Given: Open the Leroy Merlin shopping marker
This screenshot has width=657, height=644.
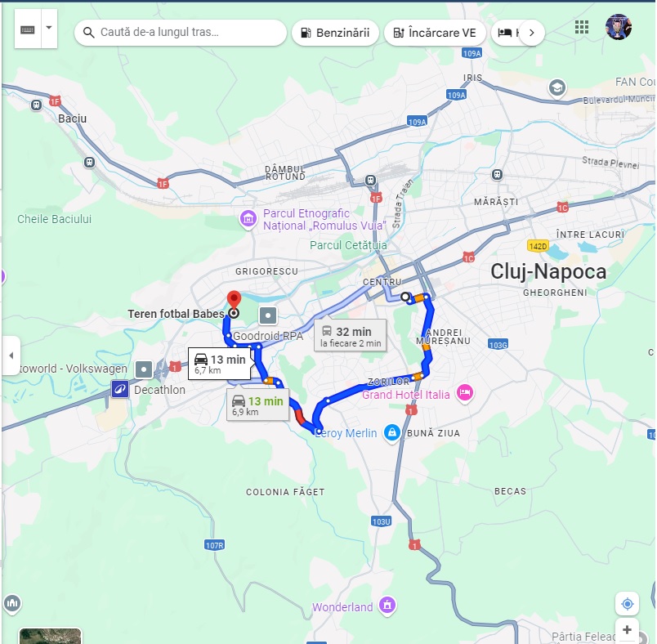Looking at the screenshot, I should [x=391, y=433].
